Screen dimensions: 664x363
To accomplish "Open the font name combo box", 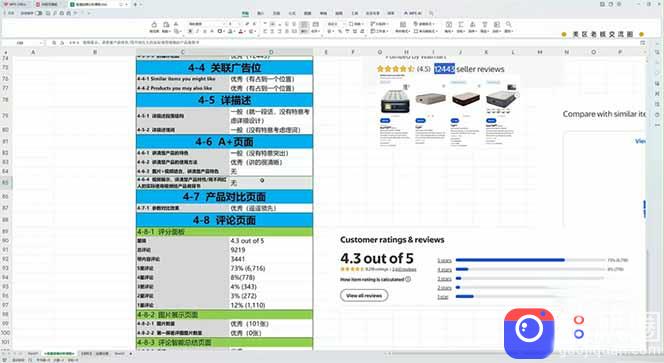I will (207, 24).
